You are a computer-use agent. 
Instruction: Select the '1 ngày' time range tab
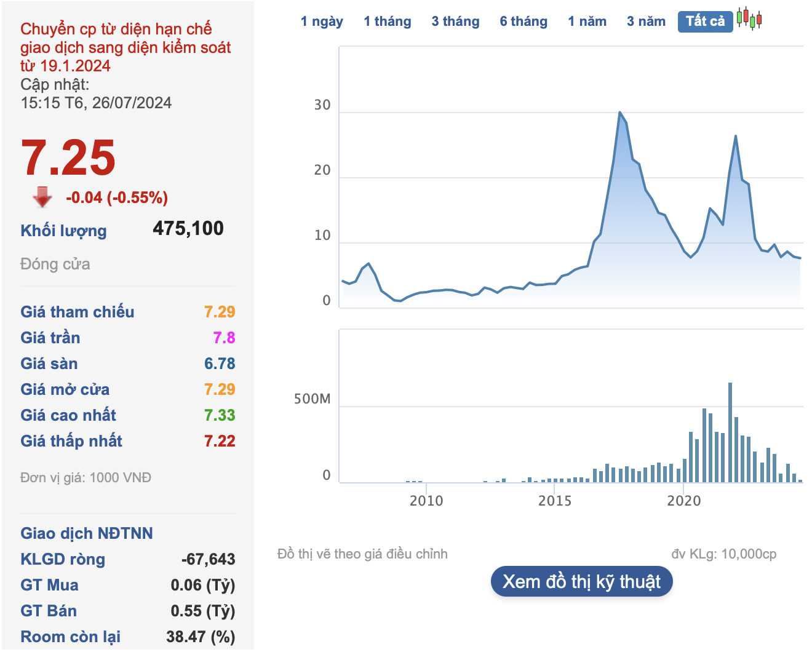322,22
